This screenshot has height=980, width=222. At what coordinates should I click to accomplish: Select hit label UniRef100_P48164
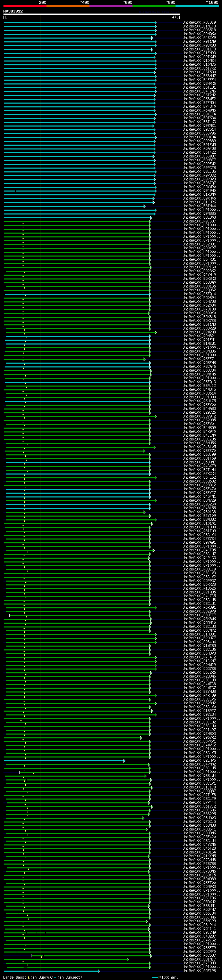point(199,852)
